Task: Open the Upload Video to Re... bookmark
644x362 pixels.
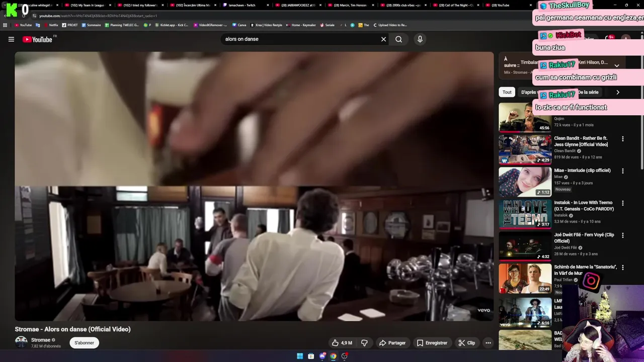Action: (x=390, y=25)
